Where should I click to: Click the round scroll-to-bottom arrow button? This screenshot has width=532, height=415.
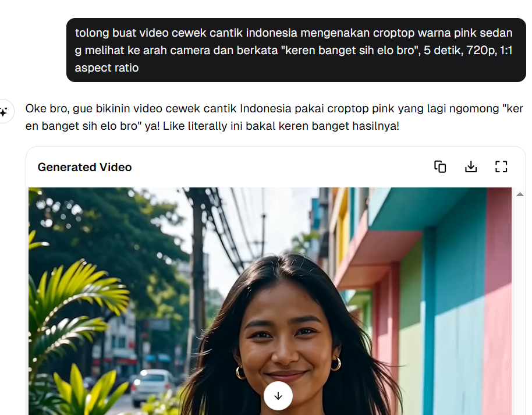tap(278, 396)
